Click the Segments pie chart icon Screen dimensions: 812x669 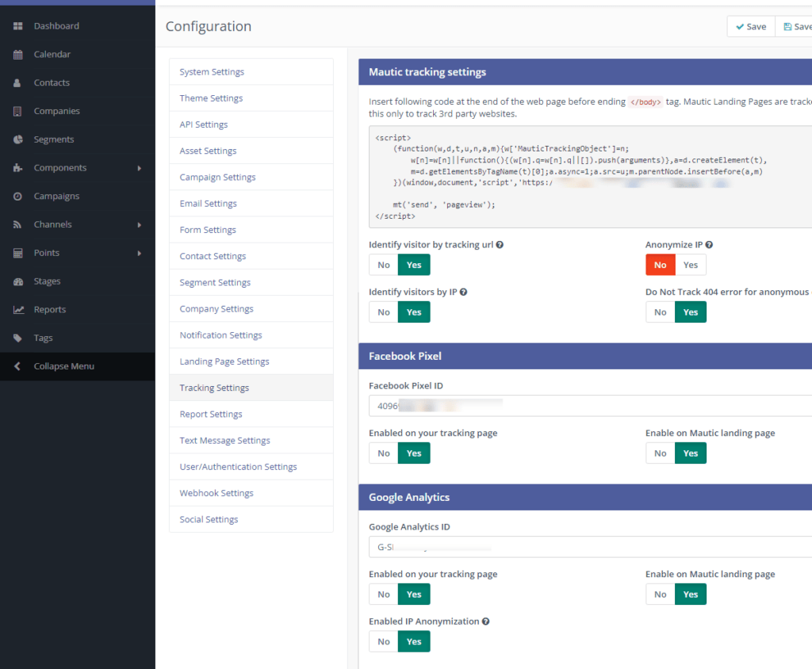[x=17, y=140]
